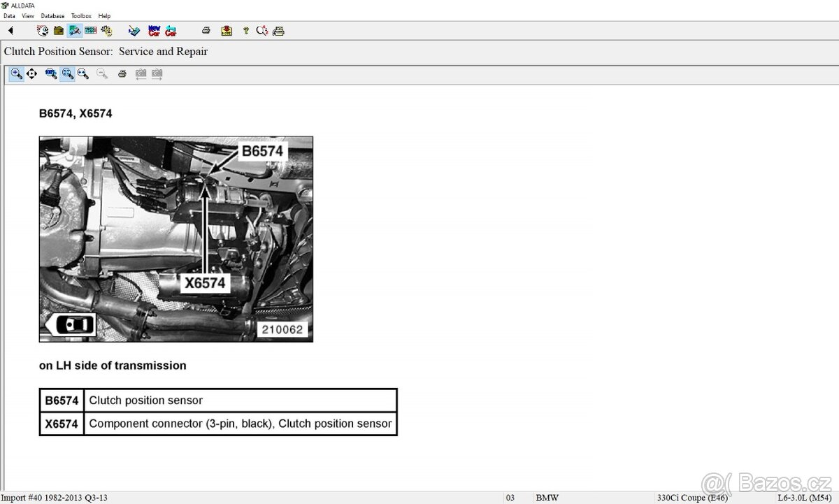
Task: Click the New Car toolbar icon
Action: (154, 31)
